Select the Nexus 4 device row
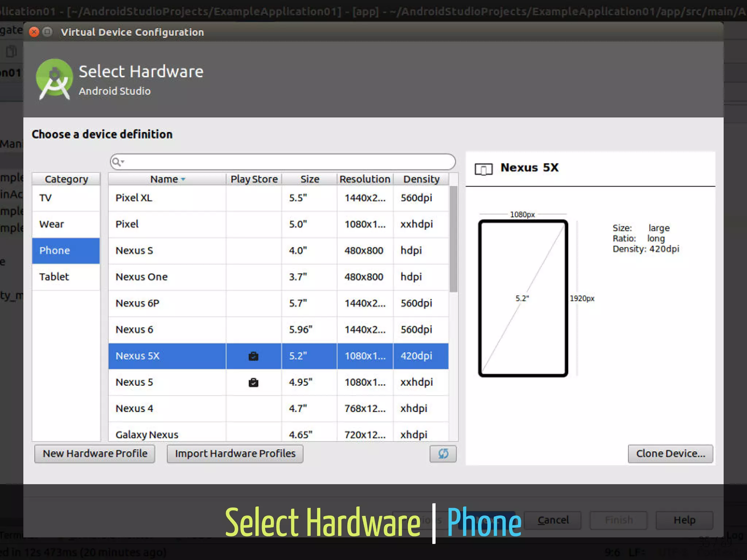The image size is (747, 560). point(278,408)
